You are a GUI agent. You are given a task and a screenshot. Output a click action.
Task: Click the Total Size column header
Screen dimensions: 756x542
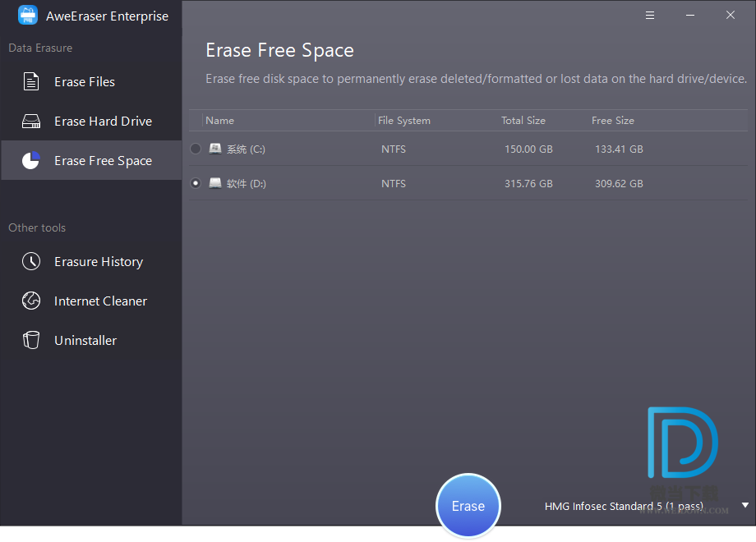pyautogui.click(x=523, y=121)
